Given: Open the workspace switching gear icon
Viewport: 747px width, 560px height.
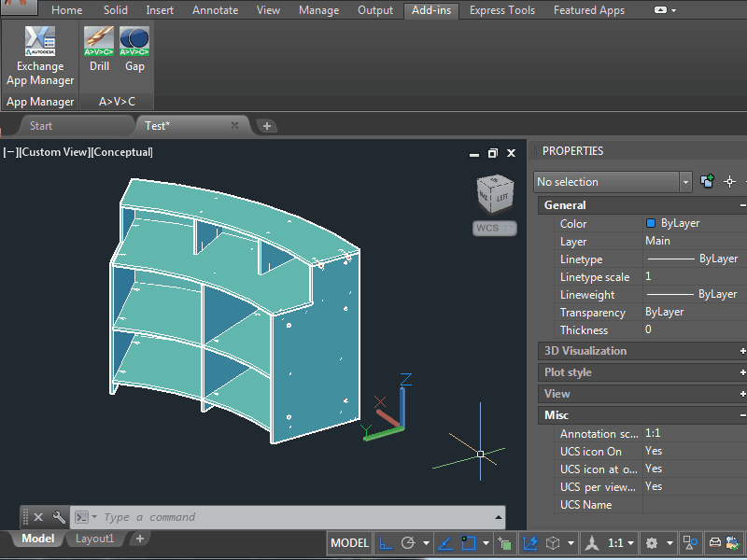Looking at the screenshot, I should [653, 542].
